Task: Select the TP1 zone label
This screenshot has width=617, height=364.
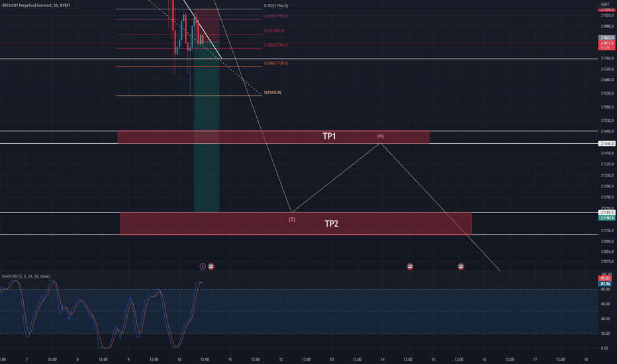Action: tap(329, 136)
